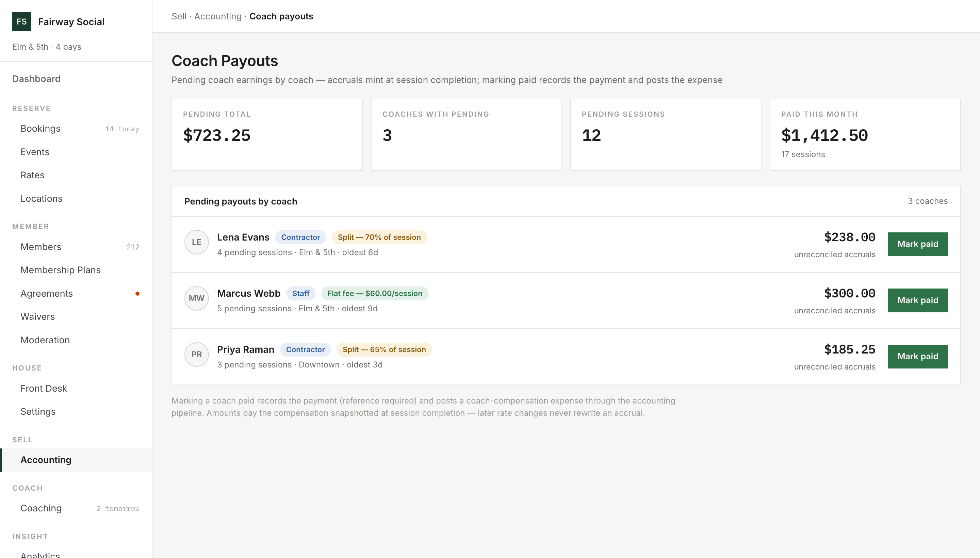Go to Agreements
Image resolution: width=980 pixels, height=558 pixels.
click(76, 294)
